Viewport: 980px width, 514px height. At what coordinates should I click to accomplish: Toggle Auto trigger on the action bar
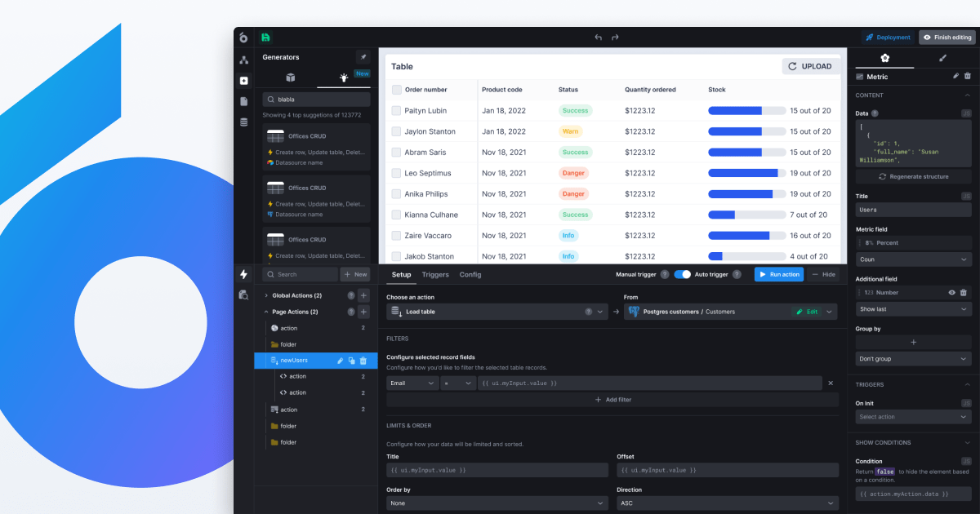pyautogui.click(x=684, y=274)
